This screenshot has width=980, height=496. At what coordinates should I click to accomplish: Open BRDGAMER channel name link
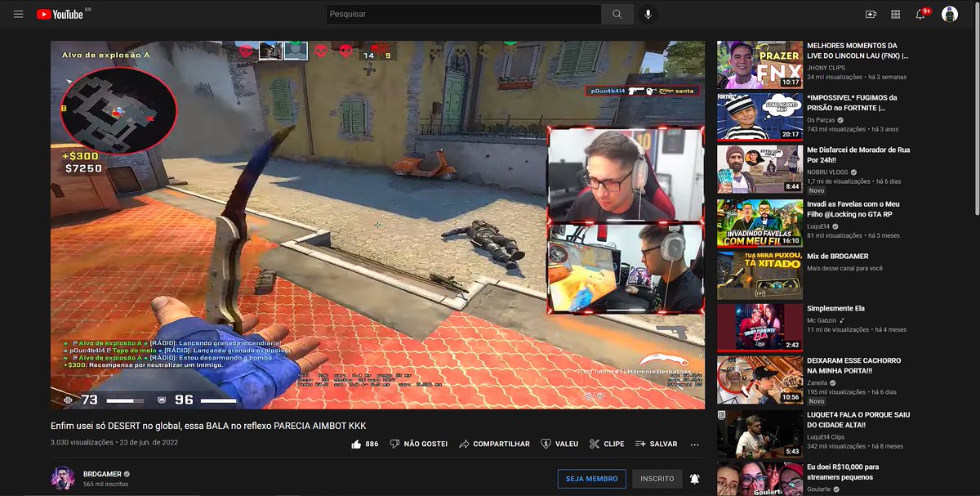102,474
